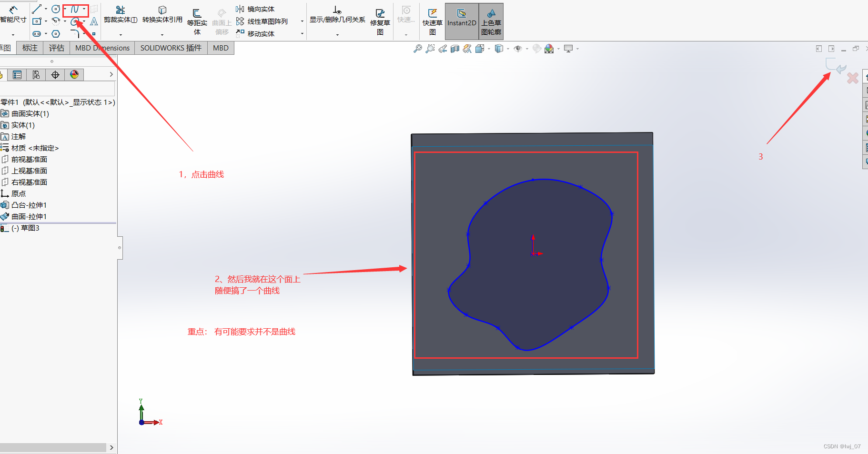Open the DisplayManager color-ball tab

click(x=74, y=75)
